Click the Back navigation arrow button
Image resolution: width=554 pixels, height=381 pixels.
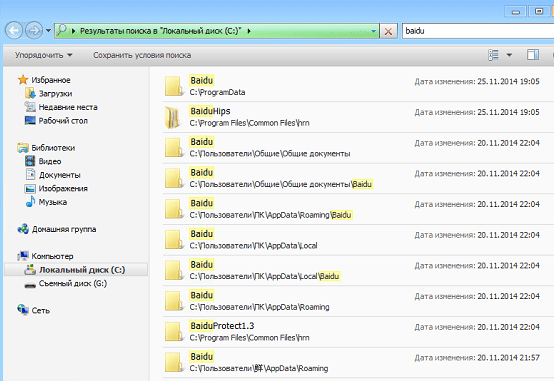[14, 31]
